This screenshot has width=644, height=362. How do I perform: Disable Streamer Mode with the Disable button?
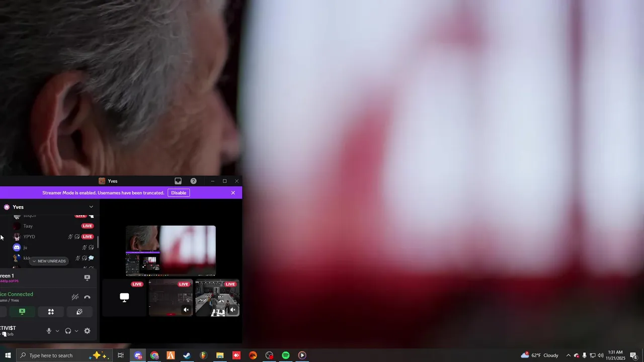pyautogui.click(x=179, y=193)
